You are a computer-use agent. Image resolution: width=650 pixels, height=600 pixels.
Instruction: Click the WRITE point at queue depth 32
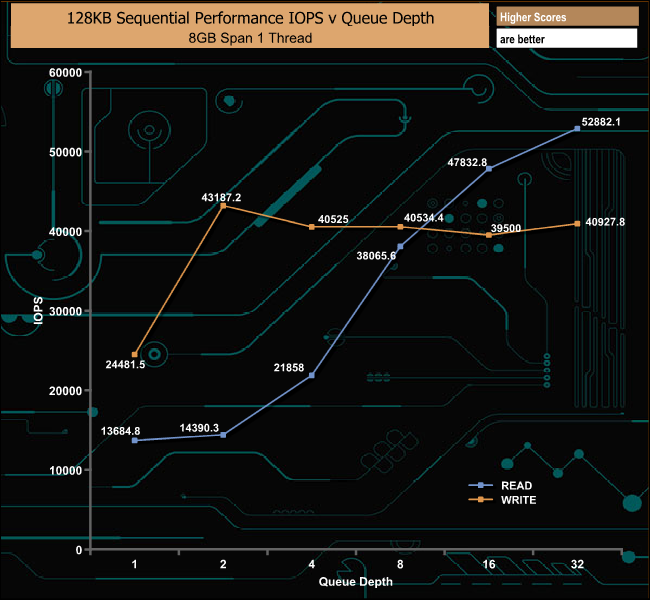(577, 224)
